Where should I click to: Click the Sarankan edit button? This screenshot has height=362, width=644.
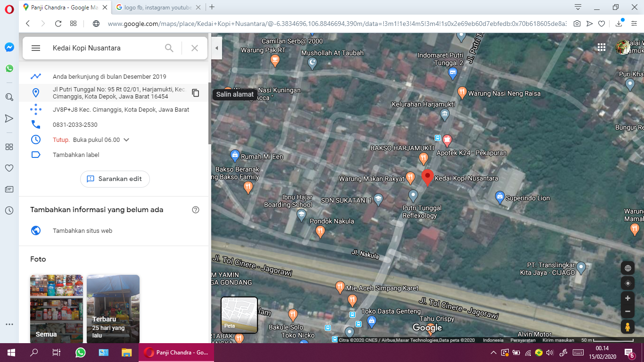[x=115, y=179]
